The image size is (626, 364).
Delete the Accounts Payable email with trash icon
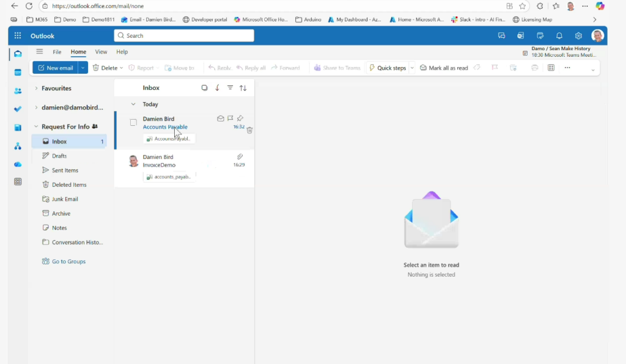[x=249, y=130]
